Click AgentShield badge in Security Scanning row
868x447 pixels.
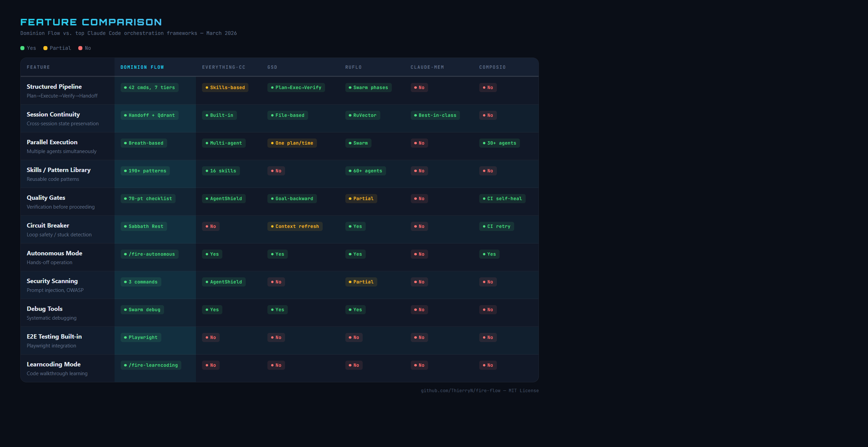[x=224, y=282]
